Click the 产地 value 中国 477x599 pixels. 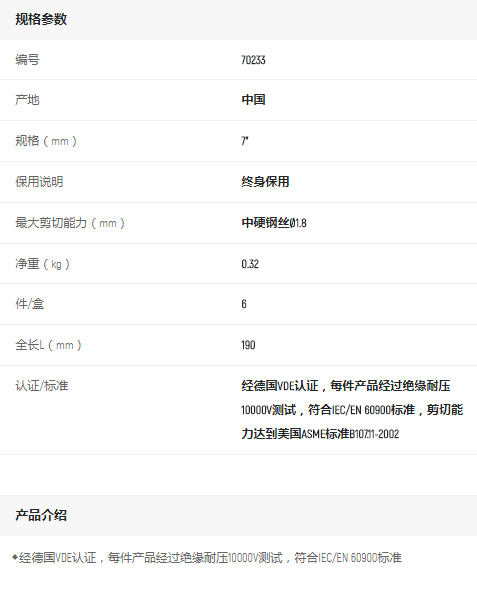(253, 100)
